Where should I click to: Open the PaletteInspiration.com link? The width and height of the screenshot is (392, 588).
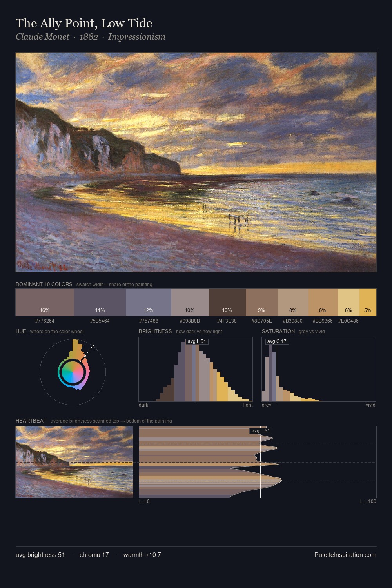tap(345, 555)
